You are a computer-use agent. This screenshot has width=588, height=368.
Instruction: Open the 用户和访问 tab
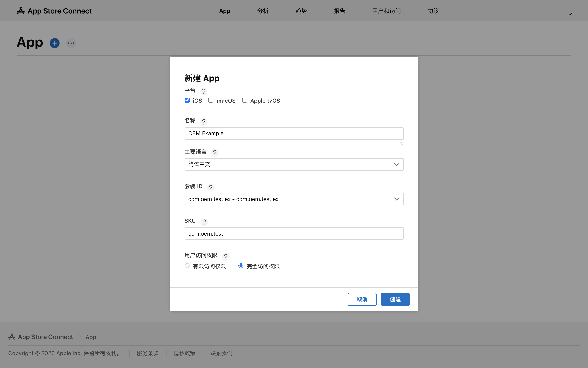[386, 11]
